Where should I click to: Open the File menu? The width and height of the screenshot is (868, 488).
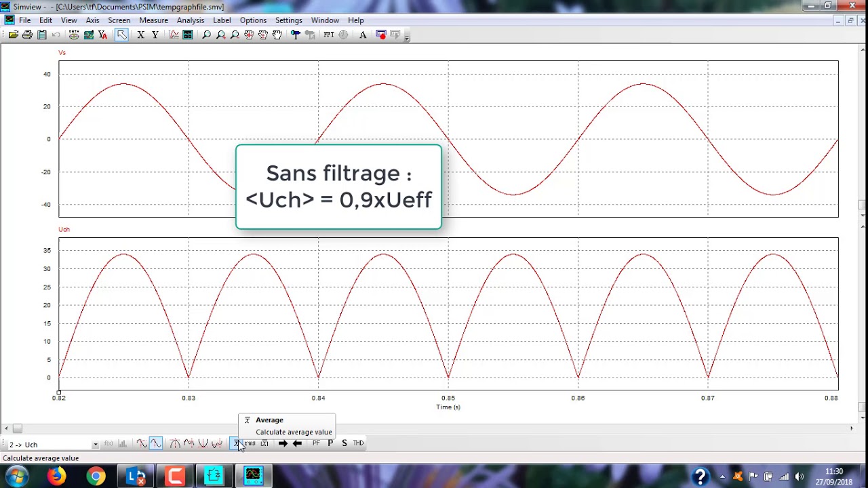tap(25, 20)
